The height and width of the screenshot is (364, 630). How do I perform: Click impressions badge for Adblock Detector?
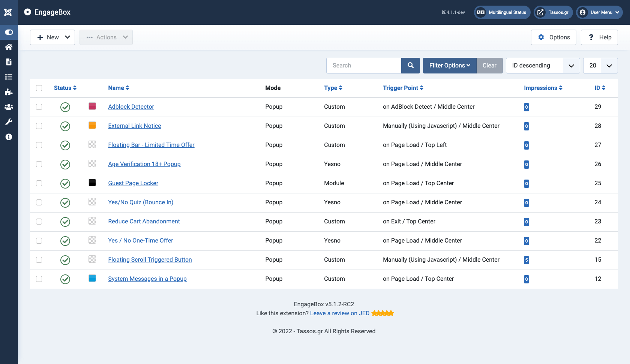pyautogui.click(x=526, y=107)
